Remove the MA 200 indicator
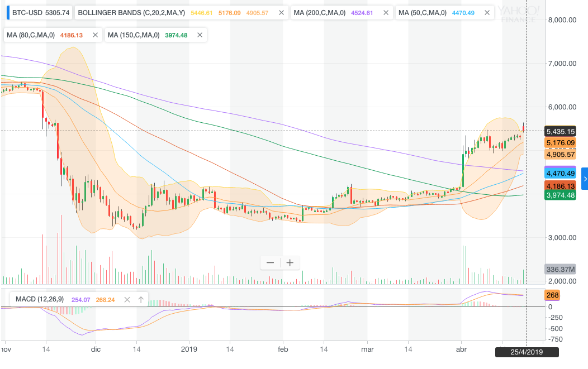This screenshot has width=588, height=369. point(386,13)
